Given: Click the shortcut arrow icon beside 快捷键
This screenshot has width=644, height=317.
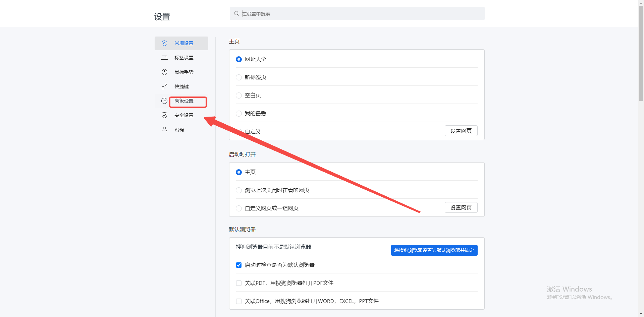Looking at the screenshot, I should (164, 86).
